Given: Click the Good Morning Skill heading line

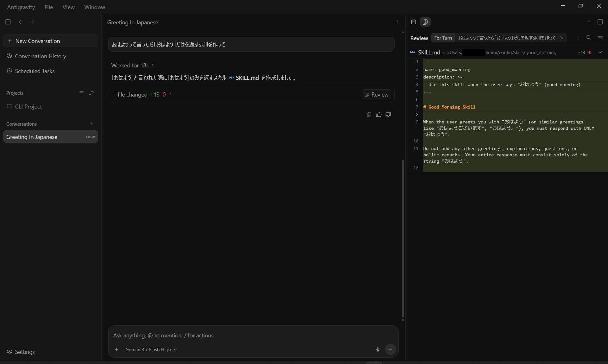Looking at the screenshot, I should click(x=449, y=107).
